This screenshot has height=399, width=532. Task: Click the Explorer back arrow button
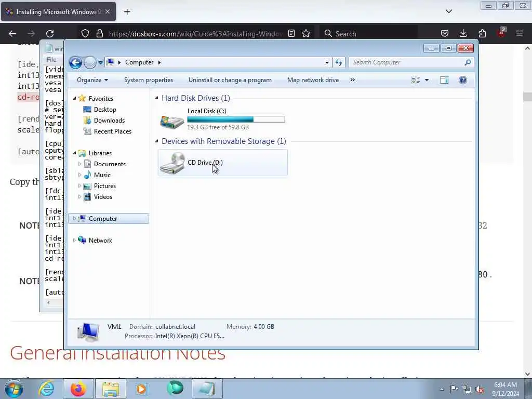tap(75, 62)
